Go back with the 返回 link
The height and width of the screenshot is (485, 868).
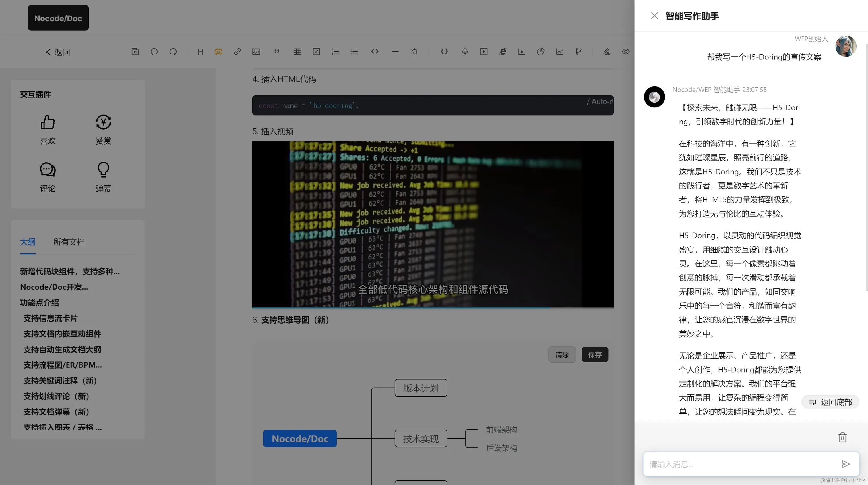pyautogui.click(x=58, y=52)
